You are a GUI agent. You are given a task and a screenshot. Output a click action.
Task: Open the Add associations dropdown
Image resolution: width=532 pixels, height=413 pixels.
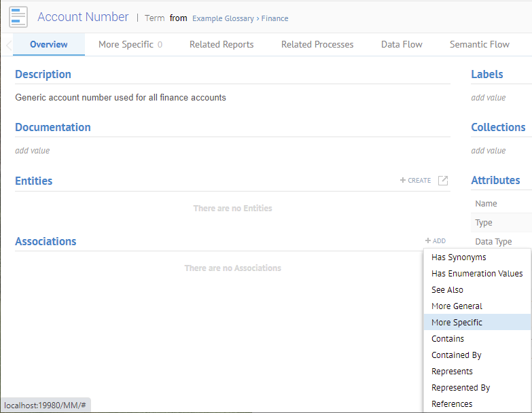[x=436, y=241]
